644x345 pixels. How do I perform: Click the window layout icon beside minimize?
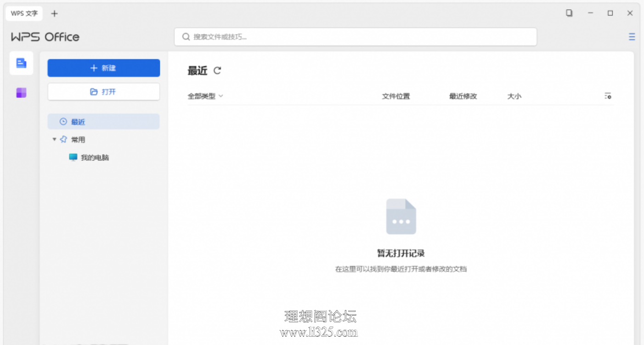569,13
